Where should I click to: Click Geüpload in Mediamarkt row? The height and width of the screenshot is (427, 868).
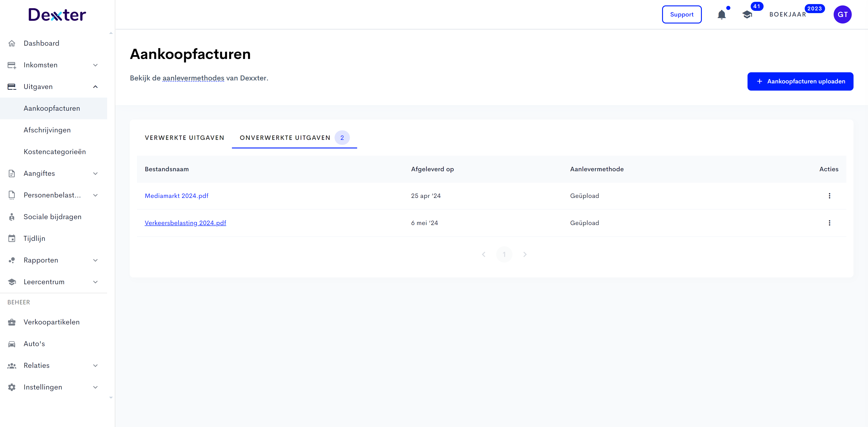click(x=584, y=196)
